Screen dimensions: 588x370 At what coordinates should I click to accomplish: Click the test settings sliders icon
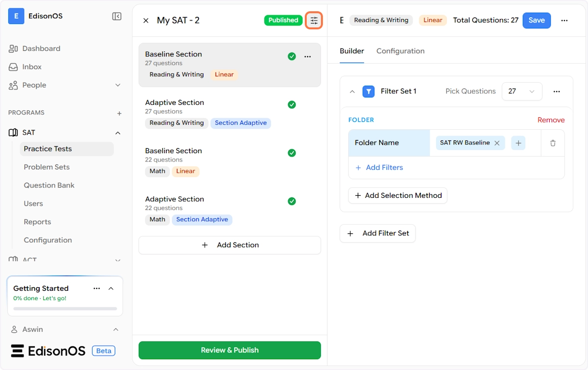click(x=314, y=21)
